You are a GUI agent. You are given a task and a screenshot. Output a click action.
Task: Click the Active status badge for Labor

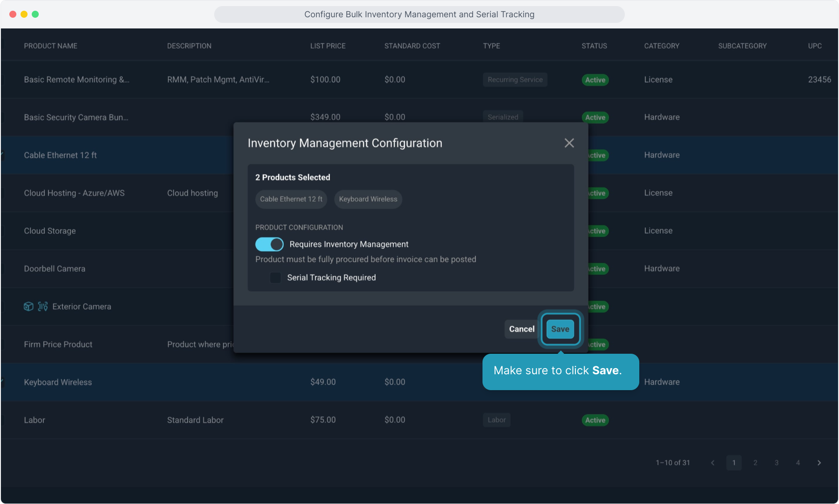point(595,420)
